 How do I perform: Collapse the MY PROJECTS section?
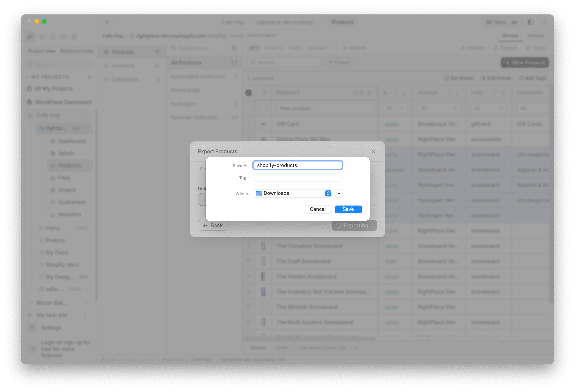tap(28, 77)
